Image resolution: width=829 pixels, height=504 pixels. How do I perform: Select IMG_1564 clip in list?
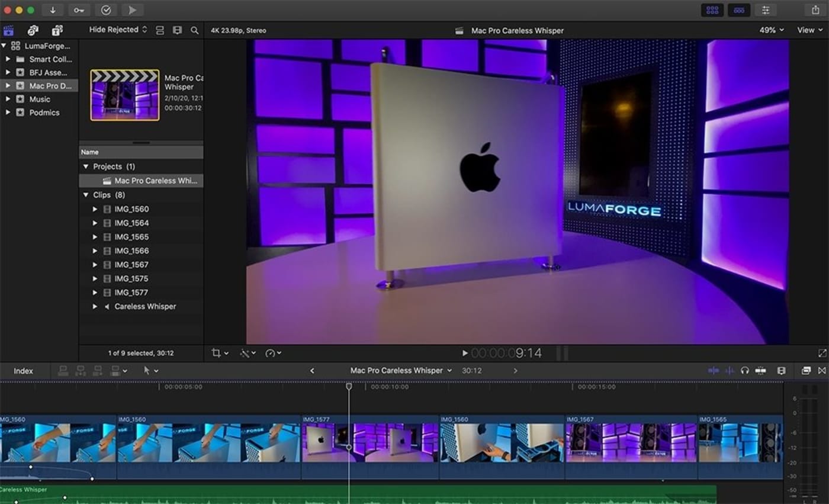click(x=141, y=223)
